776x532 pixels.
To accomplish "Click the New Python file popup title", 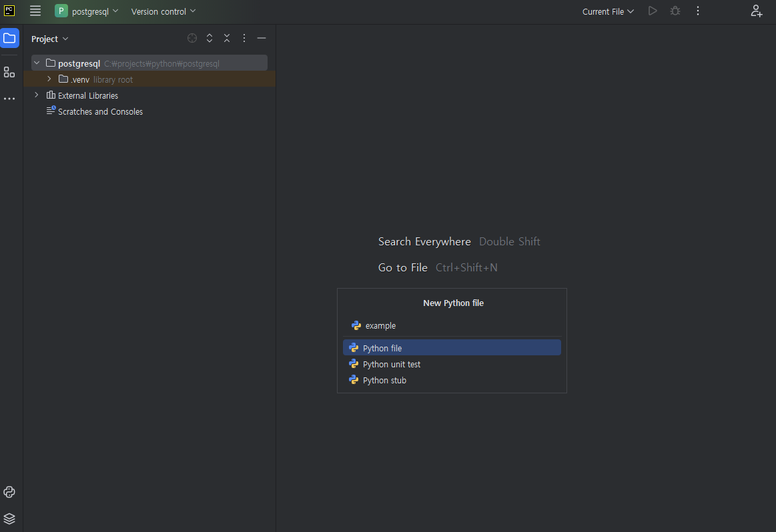I will point(453,303).
